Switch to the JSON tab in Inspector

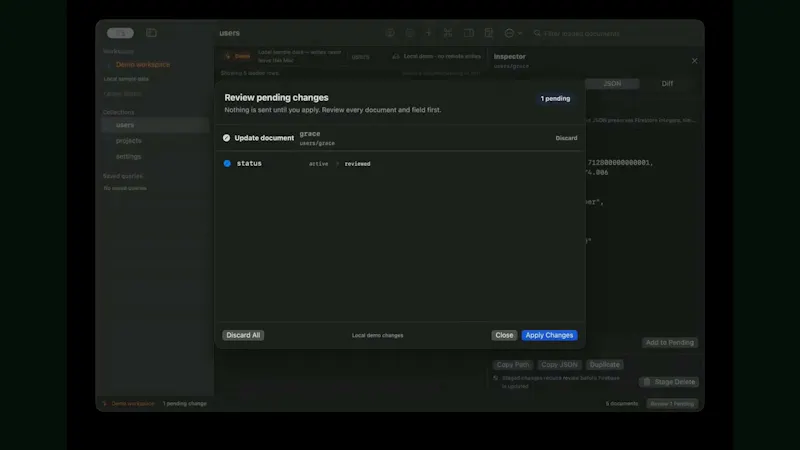612,84
